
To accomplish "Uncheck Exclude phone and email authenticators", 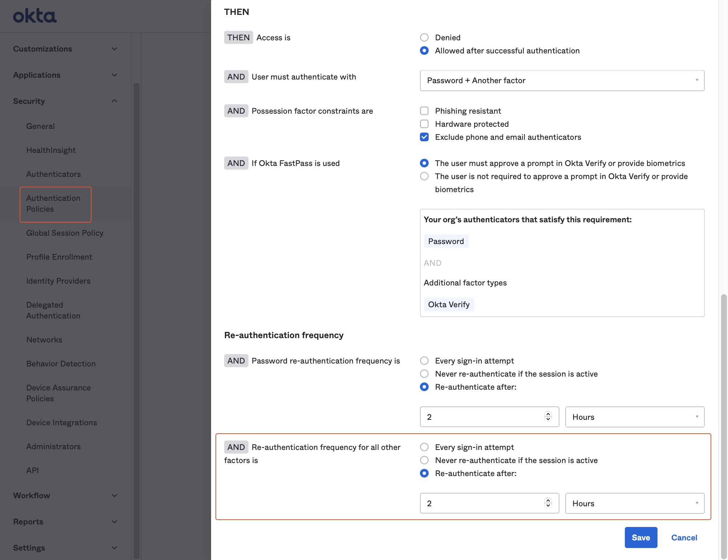I will tap(424, 137).
